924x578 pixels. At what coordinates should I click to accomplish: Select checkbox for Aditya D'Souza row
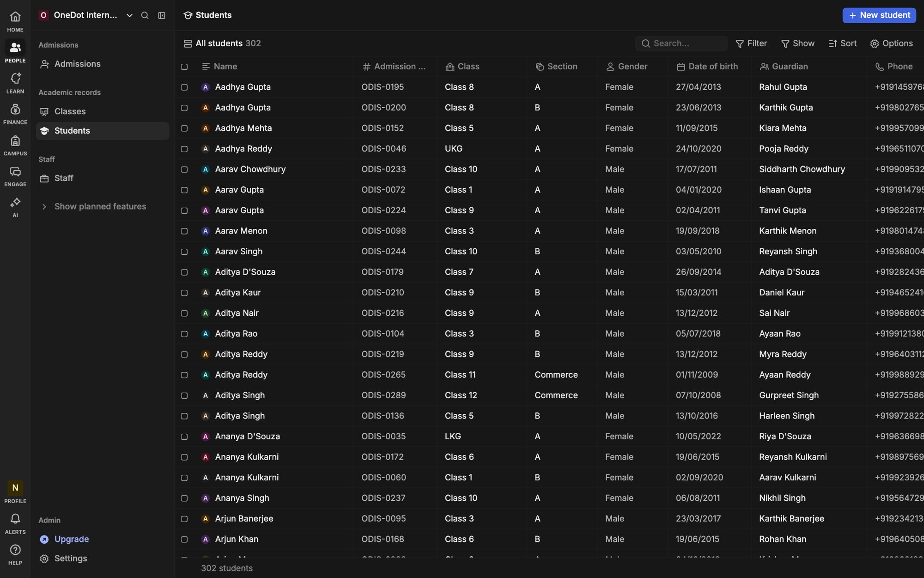tap(184, 272)
